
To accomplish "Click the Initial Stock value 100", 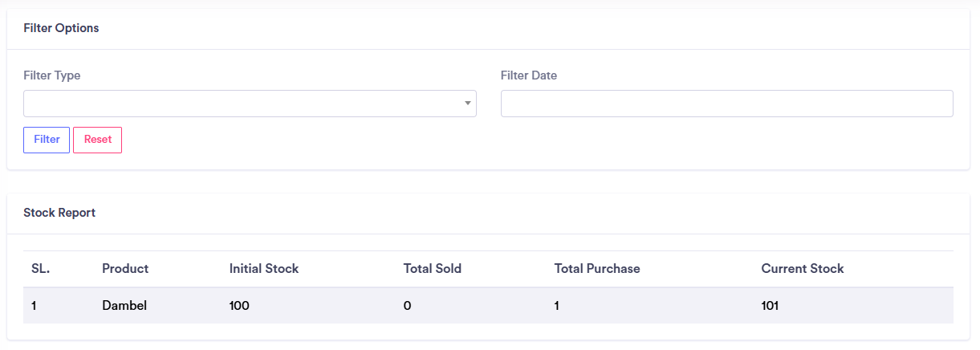I will coord(239,306).
